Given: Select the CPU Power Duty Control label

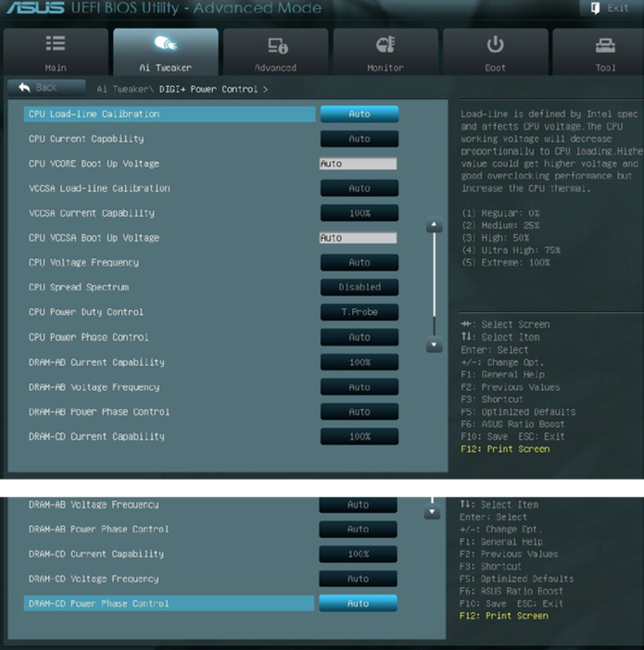Looking at the screenshot, I should [86, 312].
